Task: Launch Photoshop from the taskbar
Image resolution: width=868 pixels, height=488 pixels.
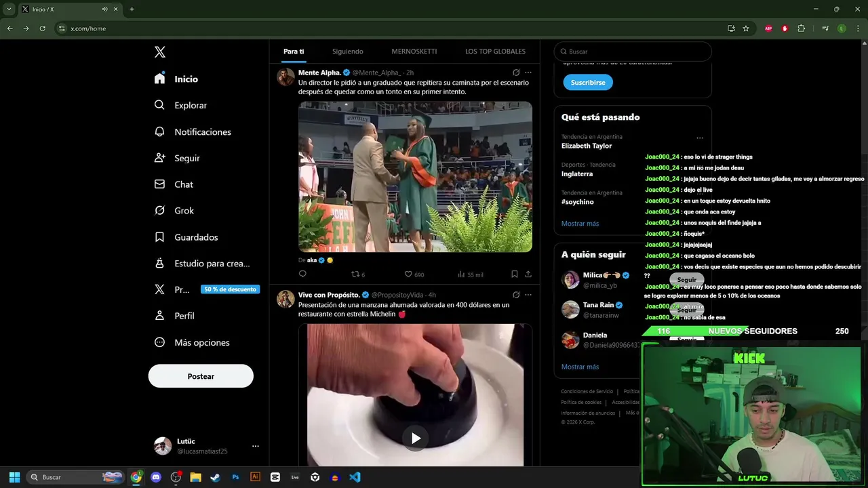Action: click(235, 477)
